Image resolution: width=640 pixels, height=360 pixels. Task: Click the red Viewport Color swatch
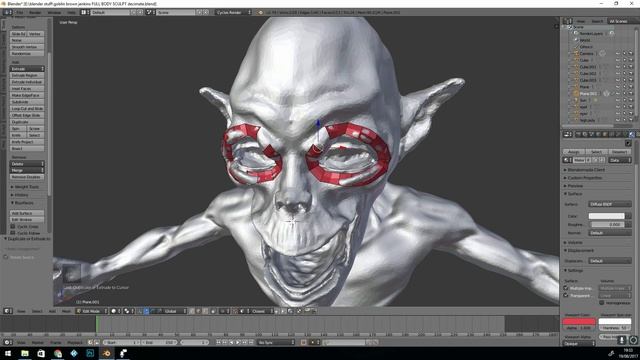click(x=579, y=322)
